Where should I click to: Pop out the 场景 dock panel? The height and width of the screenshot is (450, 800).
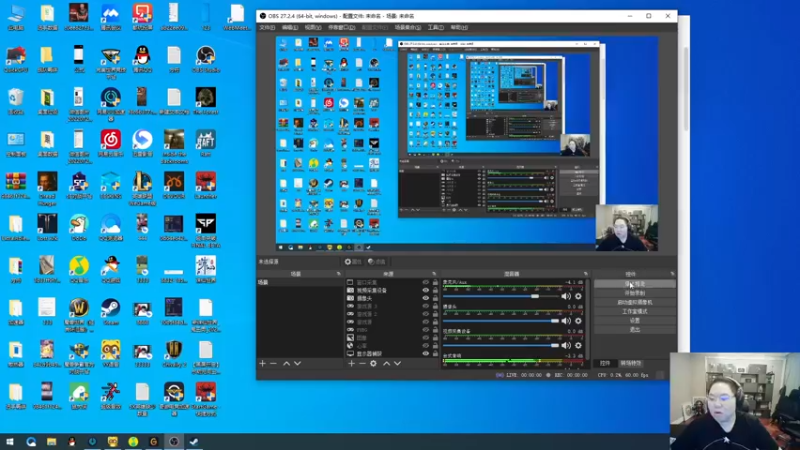338,274
